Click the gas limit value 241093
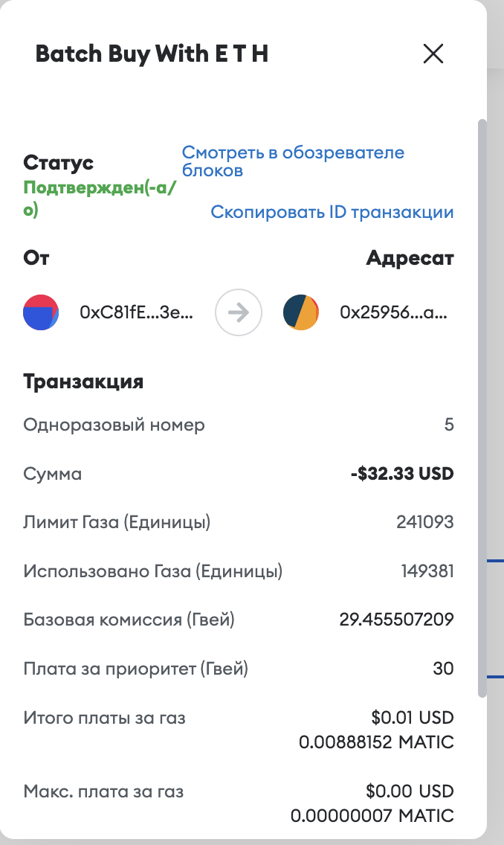The height and width of the screenshot is (845, 504). [425, 522]
